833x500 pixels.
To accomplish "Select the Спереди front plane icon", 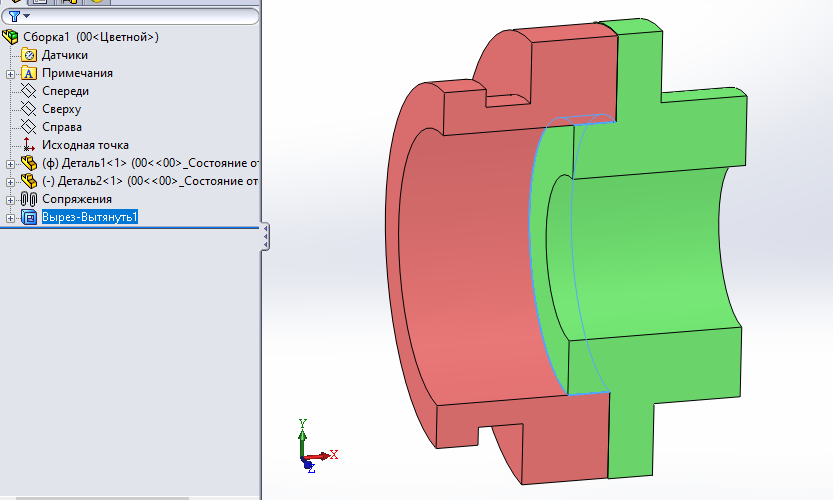I will [28, 91].
